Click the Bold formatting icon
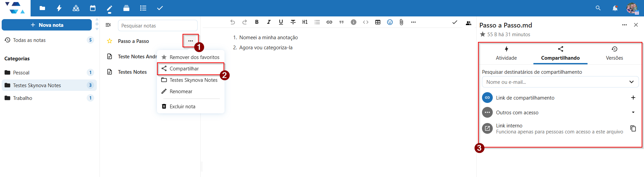This screenshot has height=177, width=644. [x=257, y=22]
